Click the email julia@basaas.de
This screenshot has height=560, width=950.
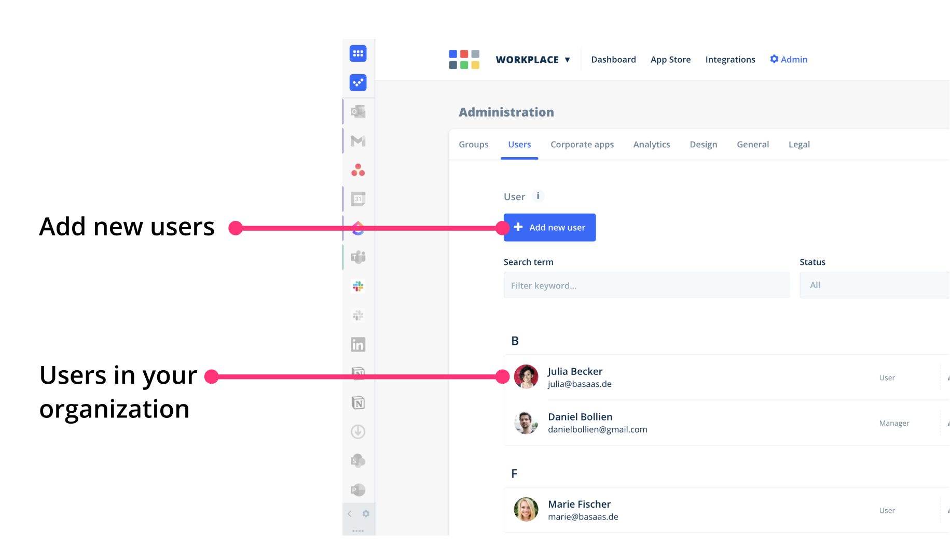580,384
